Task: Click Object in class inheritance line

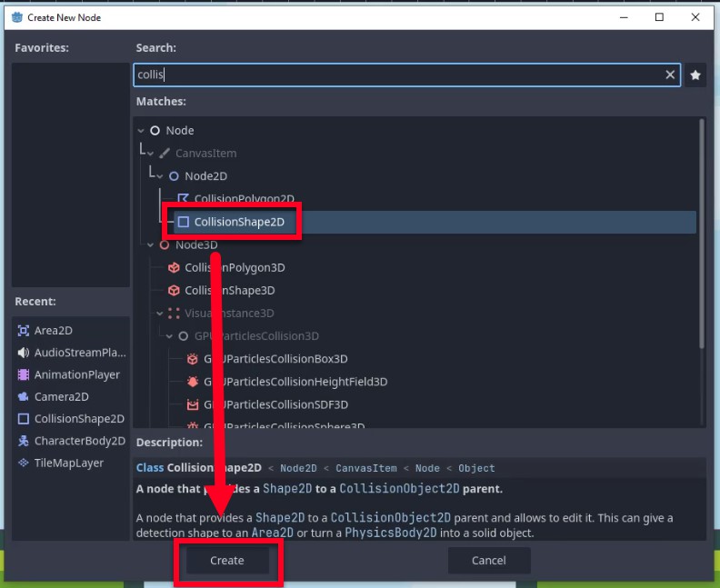Action: (x=476, y=468)
